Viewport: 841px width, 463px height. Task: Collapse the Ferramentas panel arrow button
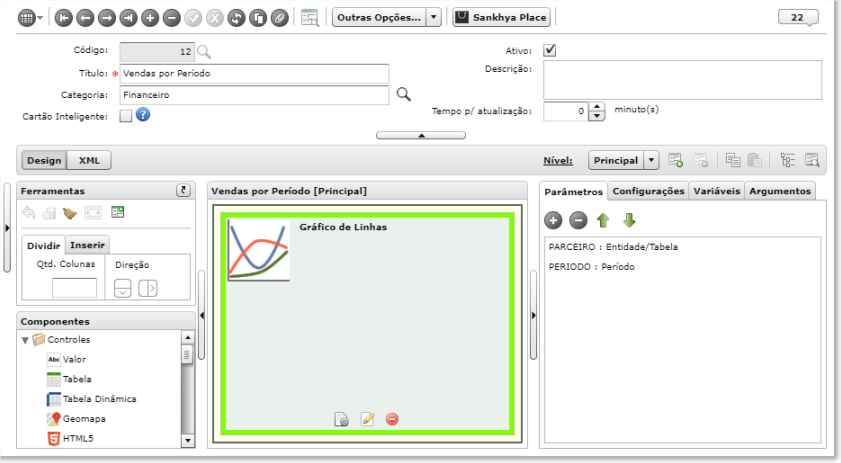pyautogui.click(x=183, y=190)
